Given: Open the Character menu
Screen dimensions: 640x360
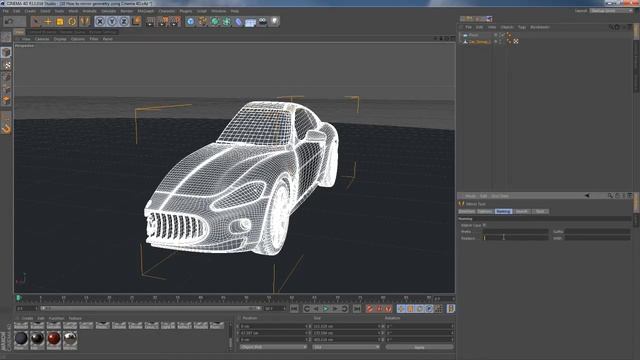Looking at the screenshot, I should (167, 11).
